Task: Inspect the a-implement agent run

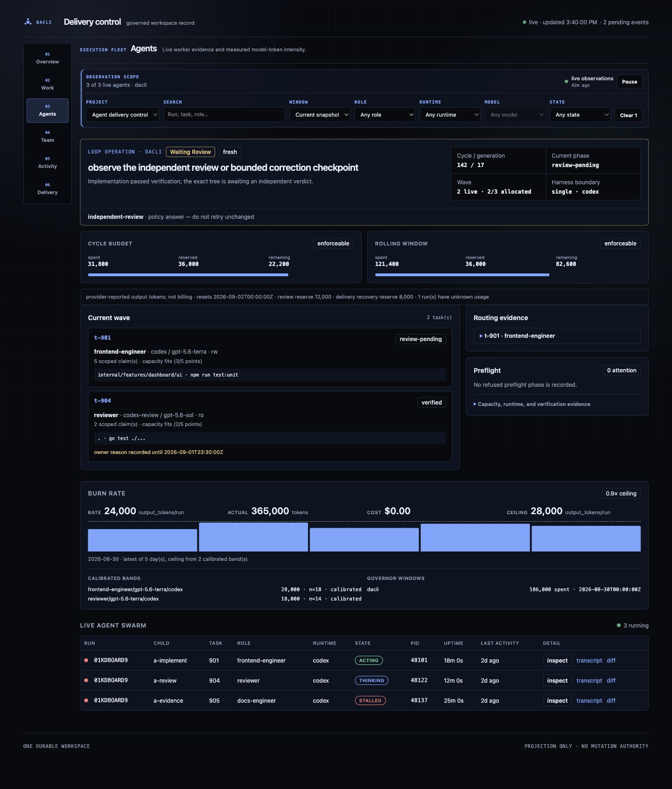Action: (557, 661)
